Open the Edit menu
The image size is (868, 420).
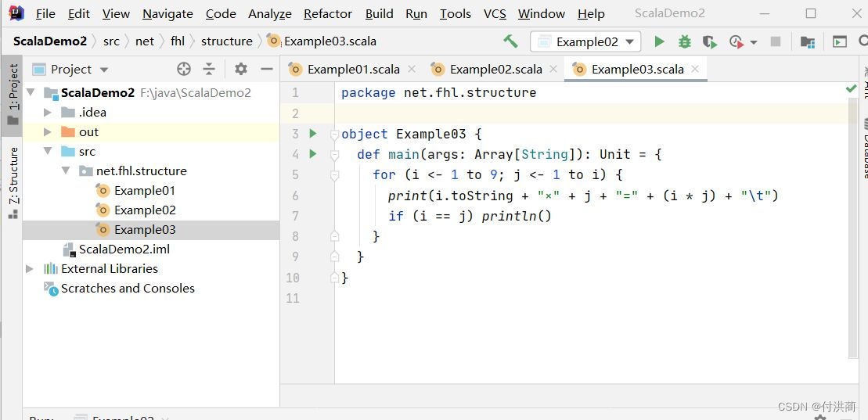(x=79, y=14)
